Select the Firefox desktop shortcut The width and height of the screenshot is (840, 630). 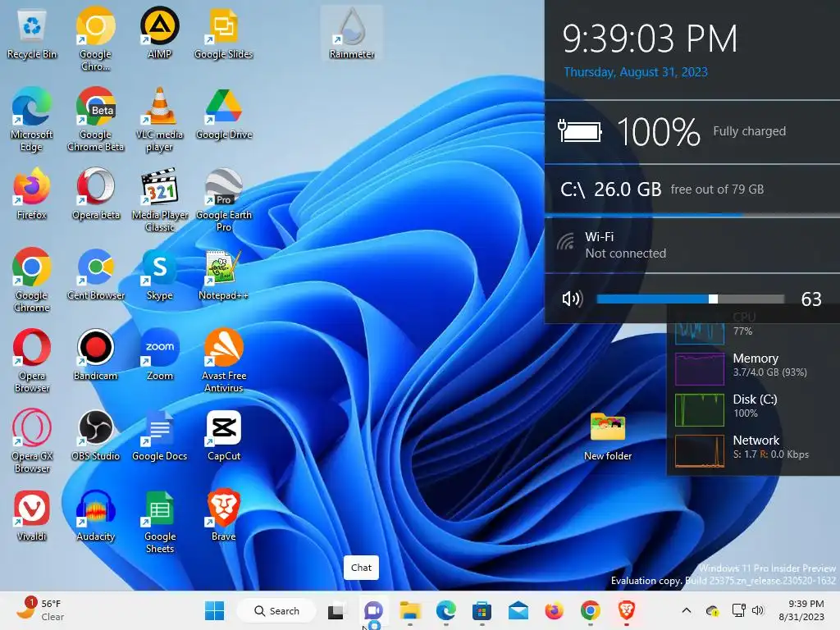32,195
